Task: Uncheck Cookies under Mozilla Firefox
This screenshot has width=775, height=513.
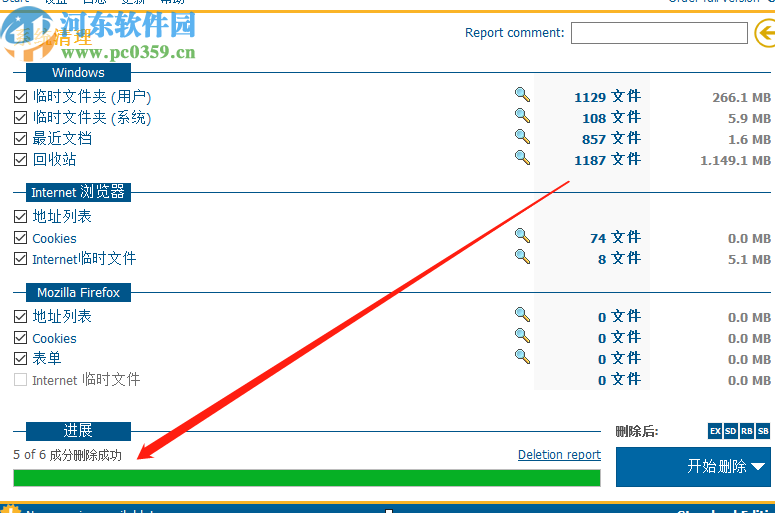Action: click(20, 338)
